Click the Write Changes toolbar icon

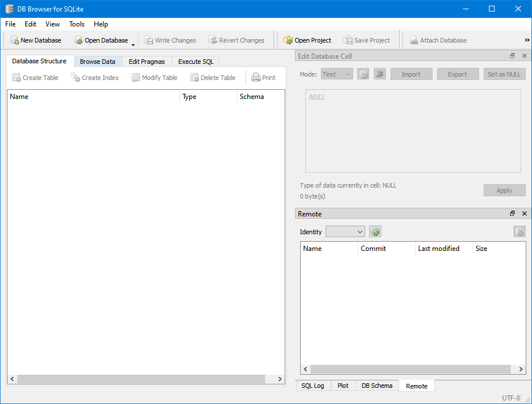148,40
